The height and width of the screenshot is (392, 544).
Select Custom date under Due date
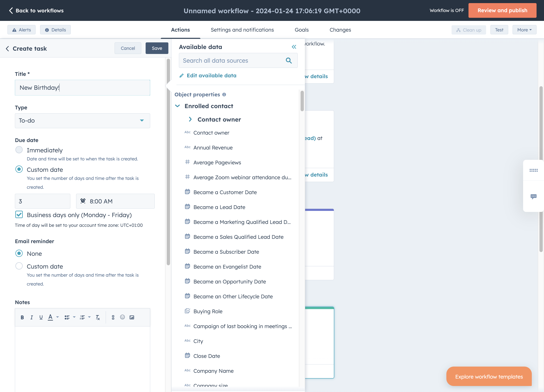(x=19, y=170)
